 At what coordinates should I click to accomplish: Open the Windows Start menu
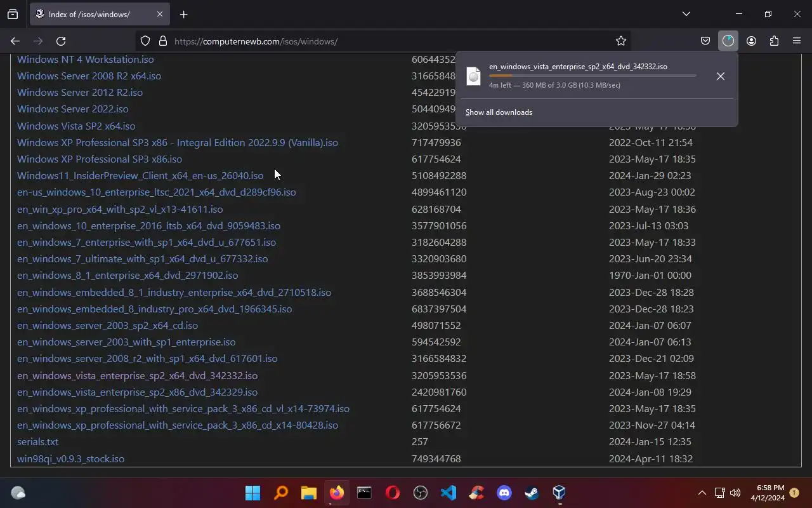coord(252,493)
